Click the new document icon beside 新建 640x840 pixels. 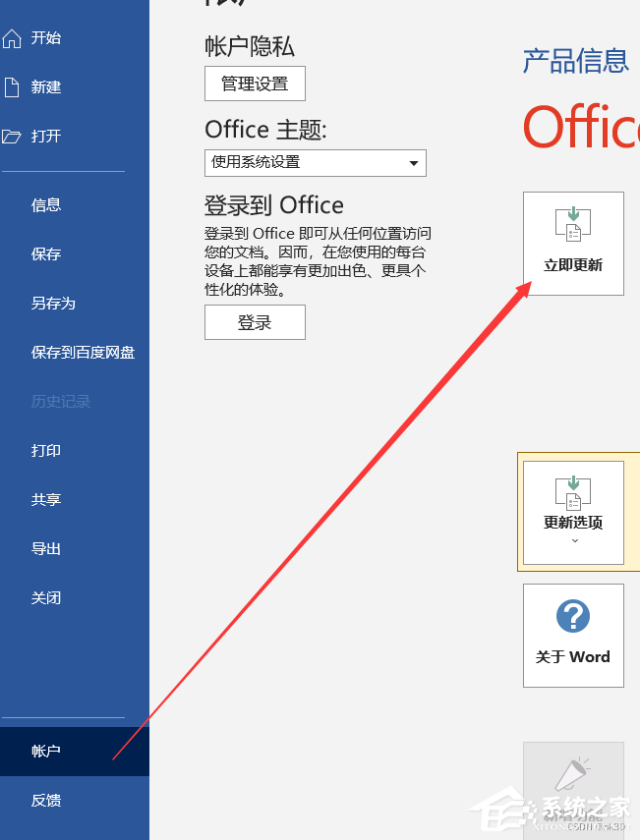pos(12,86)
